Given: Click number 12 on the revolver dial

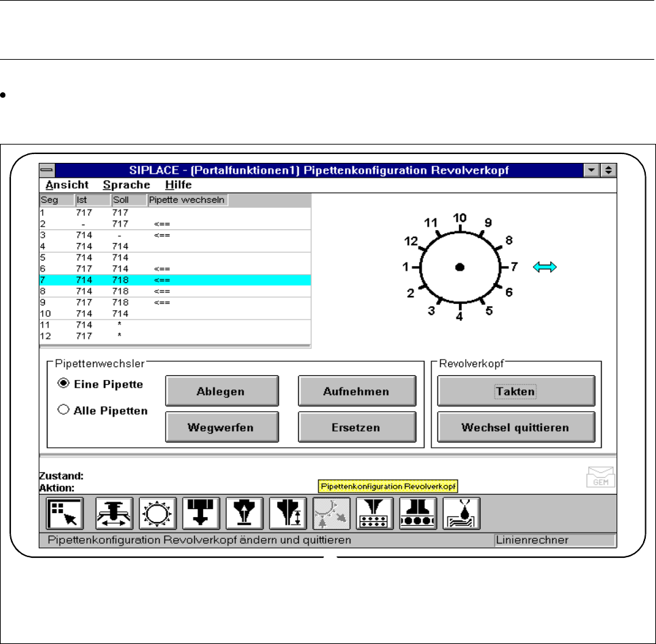Looking at the screenshot, I should tap(411, 242).
